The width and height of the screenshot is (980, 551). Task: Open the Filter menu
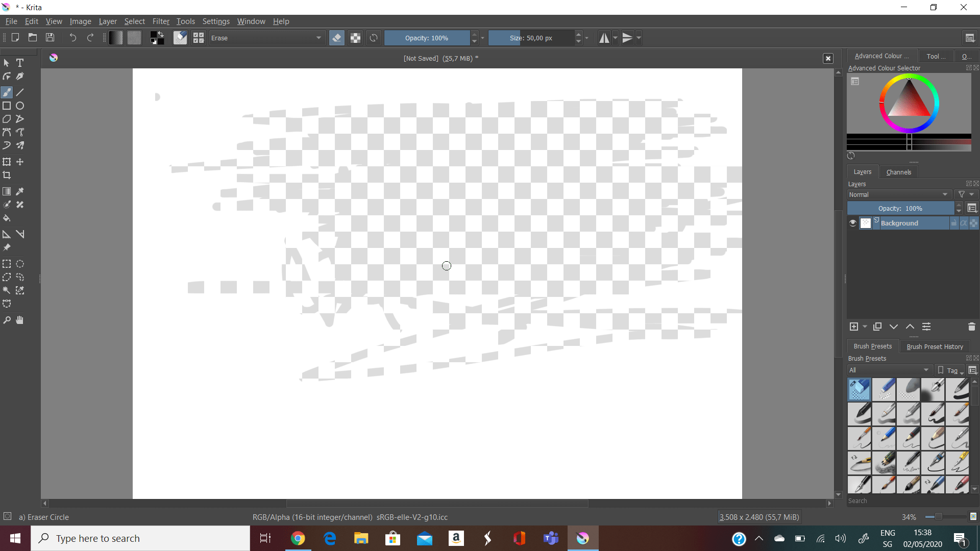tap(160, 21)
